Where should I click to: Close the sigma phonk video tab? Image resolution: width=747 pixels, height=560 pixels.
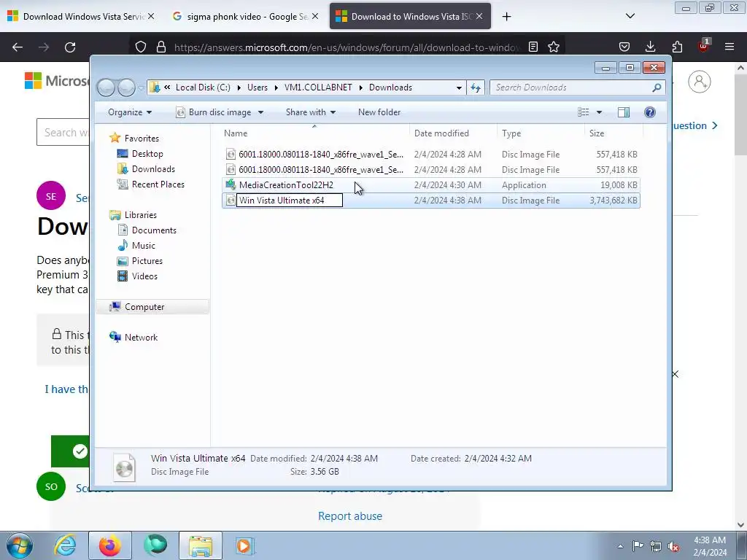pos(315,16)
